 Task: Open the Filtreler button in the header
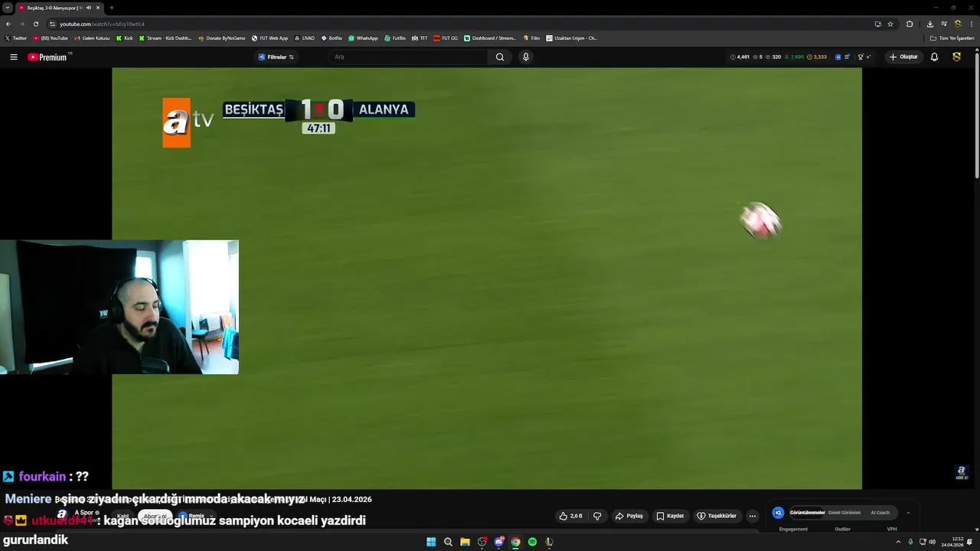pos(276,57)
